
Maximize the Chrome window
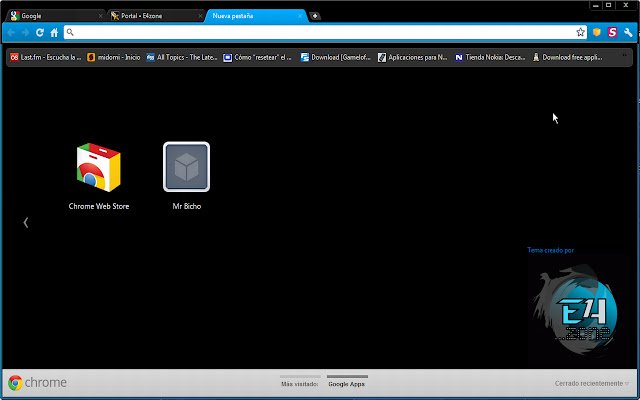[609, 5]
